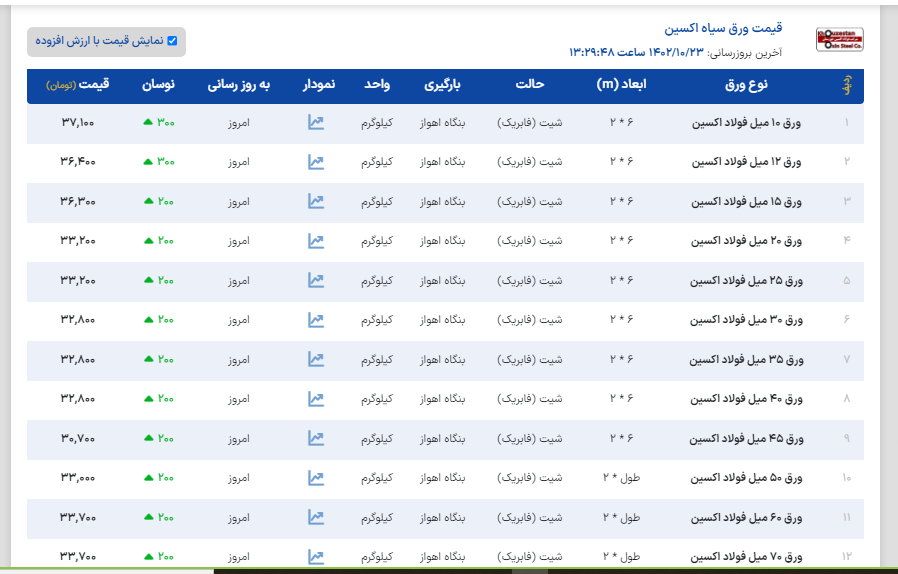Click the ورق ۳۵ میل فولاد اکسین link
This screenshot has width=898, height=574.
pyautogui.click(x=747, y=360)
